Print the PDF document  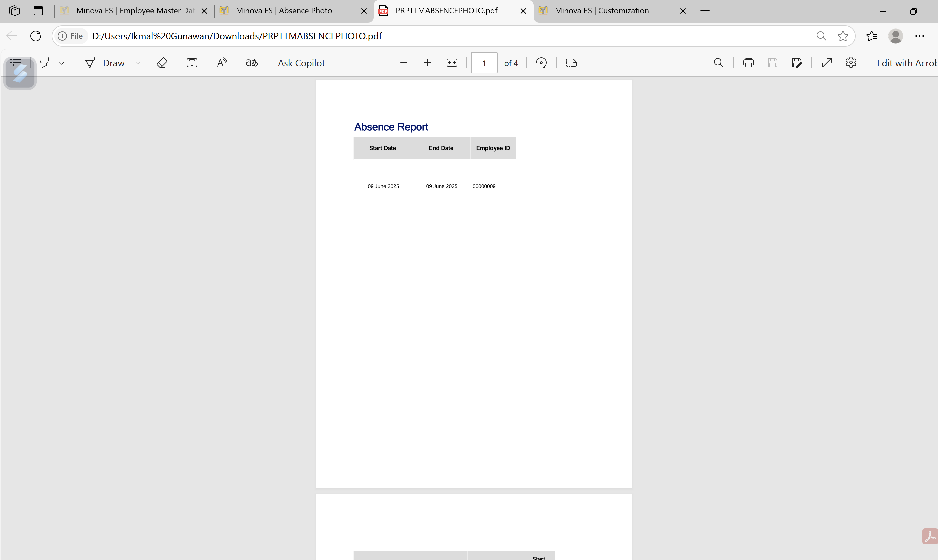click(748, 63)
